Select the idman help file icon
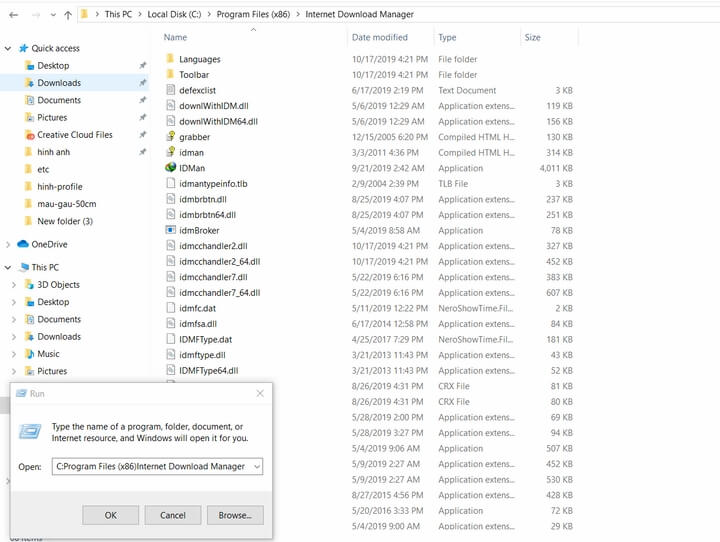Image resolution: width=720 pixels, height=542 pixels. coord(170,152)
